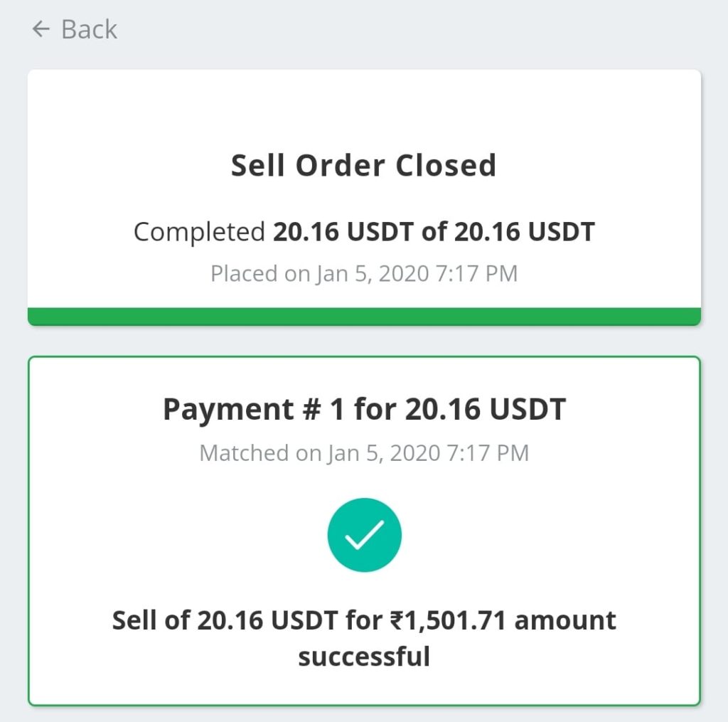
Task: Open the Payment # 1 for 20.16 USDT heading
Action: pyautogui.click(x=364, y=409)
